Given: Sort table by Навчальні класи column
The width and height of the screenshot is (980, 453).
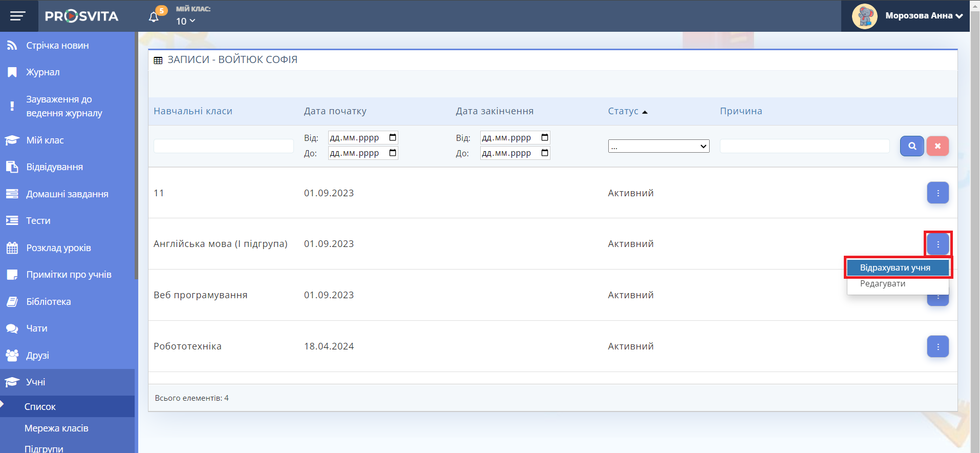Looking at the screenshot, I should pos(193,111).
